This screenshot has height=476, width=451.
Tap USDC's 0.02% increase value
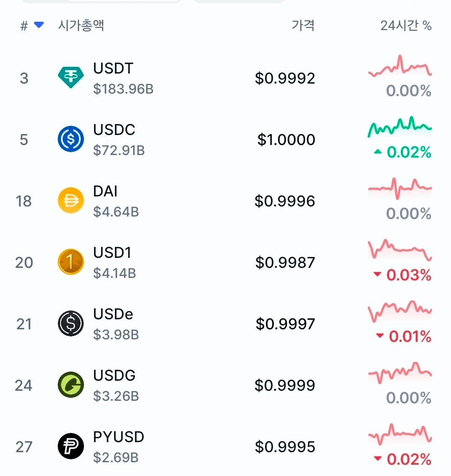click(x=403, y=152)
